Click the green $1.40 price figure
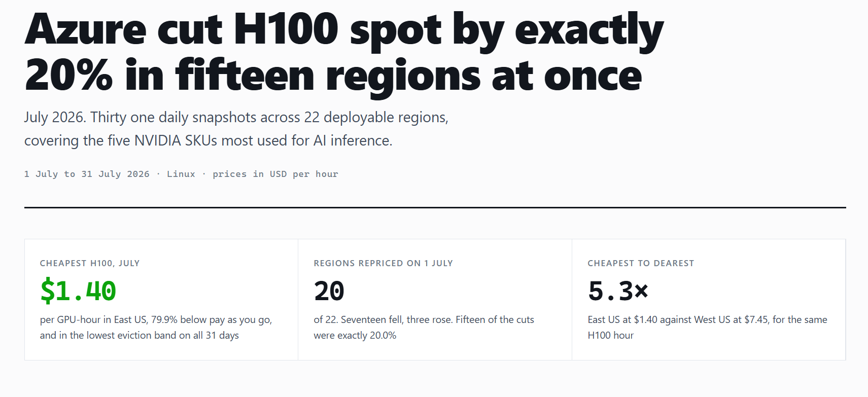 pyautogui.click(x=78, y=291)
